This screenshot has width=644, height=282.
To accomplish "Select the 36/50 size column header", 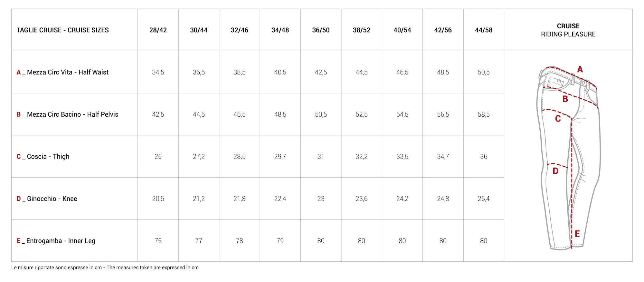I will (321, 30).
